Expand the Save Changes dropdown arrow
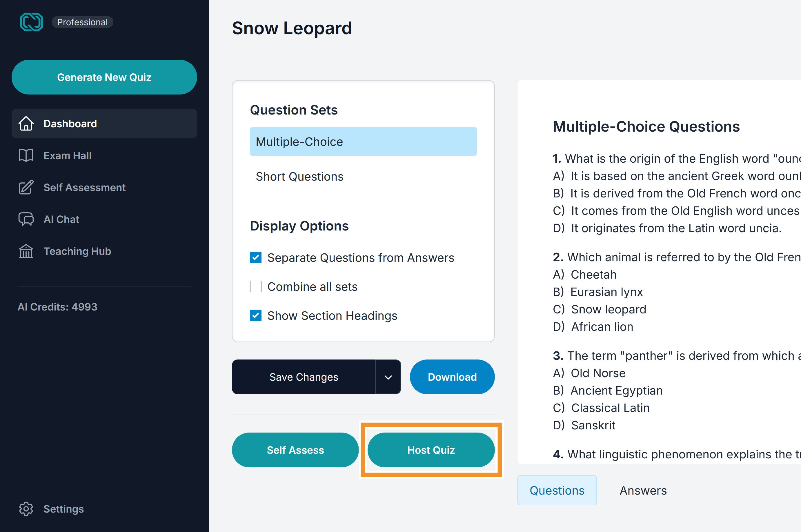Screen dimensions: 801x532 (388, 377)
